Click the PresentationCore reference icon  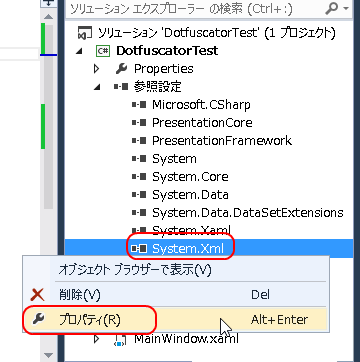[139, 123]
